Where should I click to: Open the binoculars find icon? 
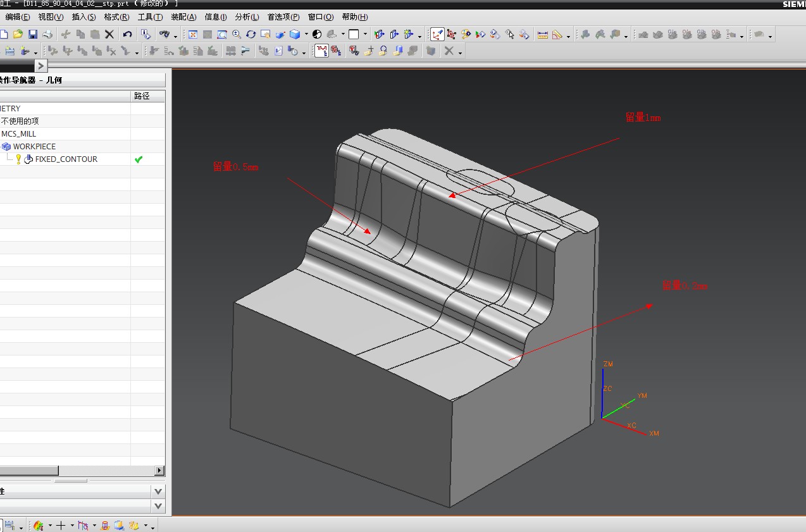(164, 34)
